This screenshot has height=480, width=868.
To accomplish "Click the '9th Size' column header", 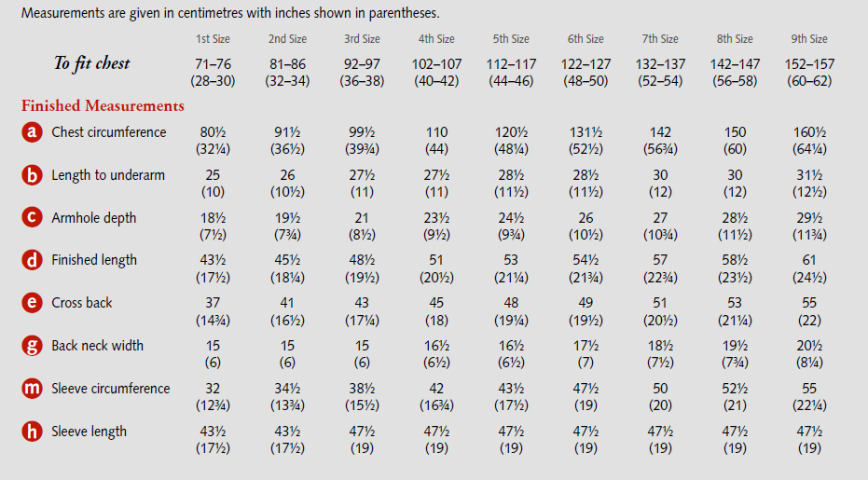I will pyautogui.click(x=809, y=39).
